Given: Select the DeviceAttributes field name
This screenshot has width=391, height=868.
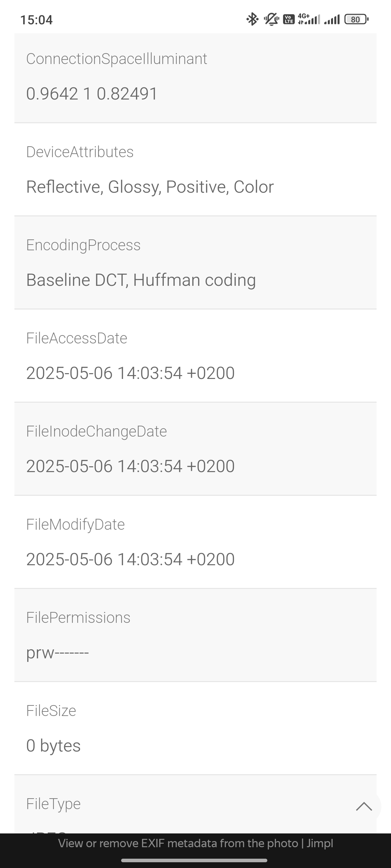Looking at the screenshot, I should pyautogui.click(x=80, y=152).
